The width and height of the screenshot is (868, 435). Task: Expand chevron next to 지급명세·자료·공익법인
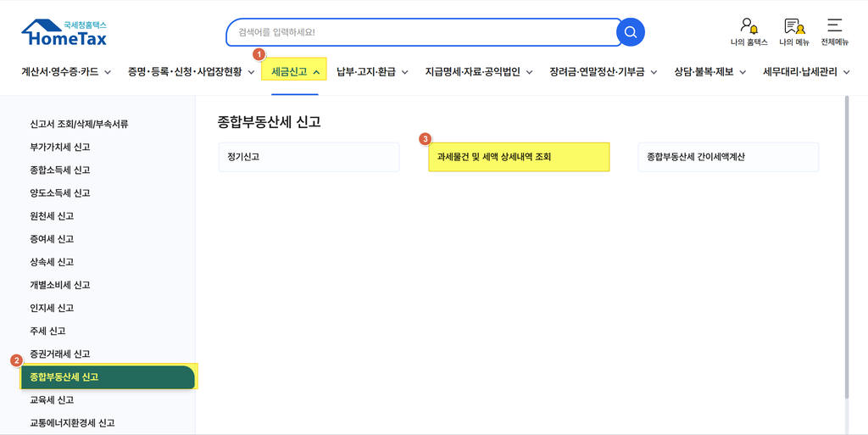(x=529, y=73)
